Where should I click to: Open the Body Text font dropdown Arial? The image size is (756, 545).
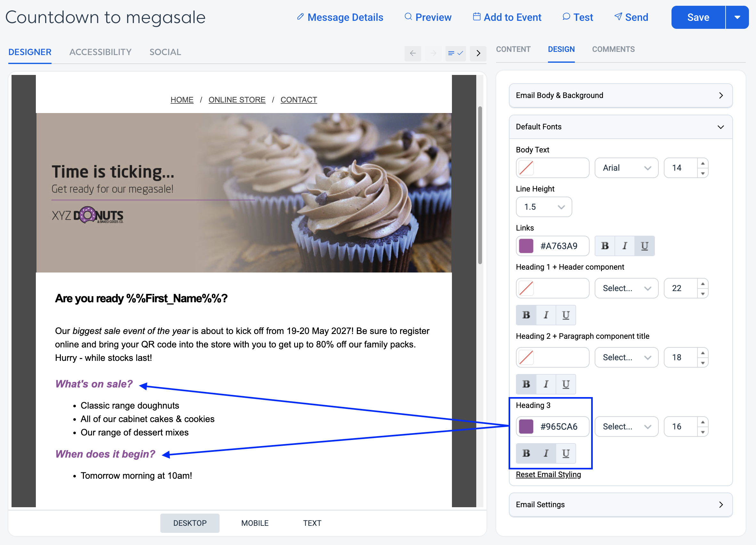[x=626, y=168]
